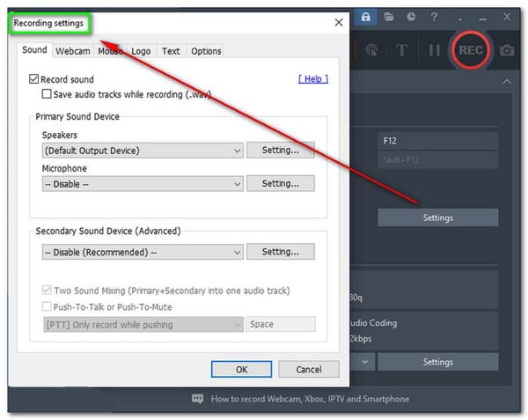The image size is (528, 420).
Task: Click the text overlay T icon
Action: pyautogui.click(x=402, y=50)
